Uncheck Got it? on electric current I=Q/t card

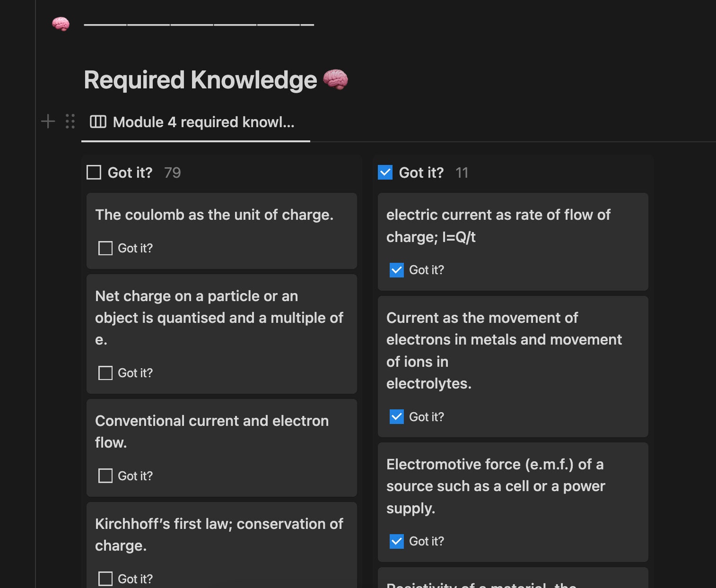(396, 270)
